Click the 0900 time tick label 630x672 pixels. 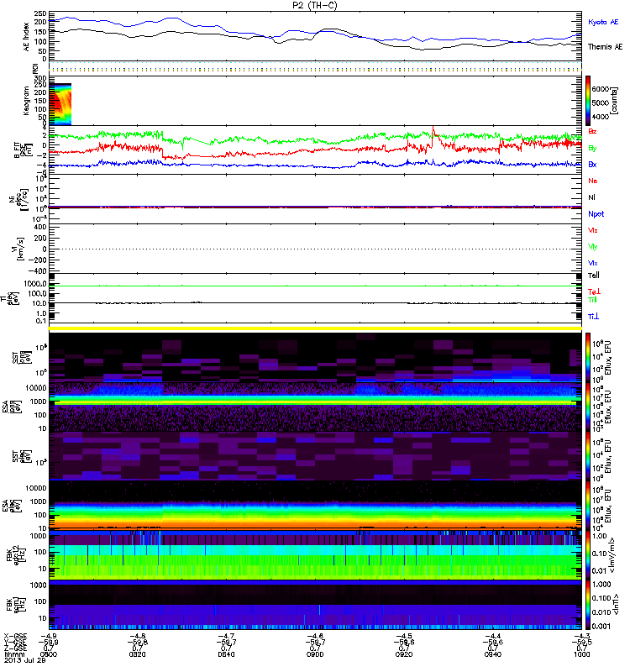pyautogui.click(x=315, y=654)
